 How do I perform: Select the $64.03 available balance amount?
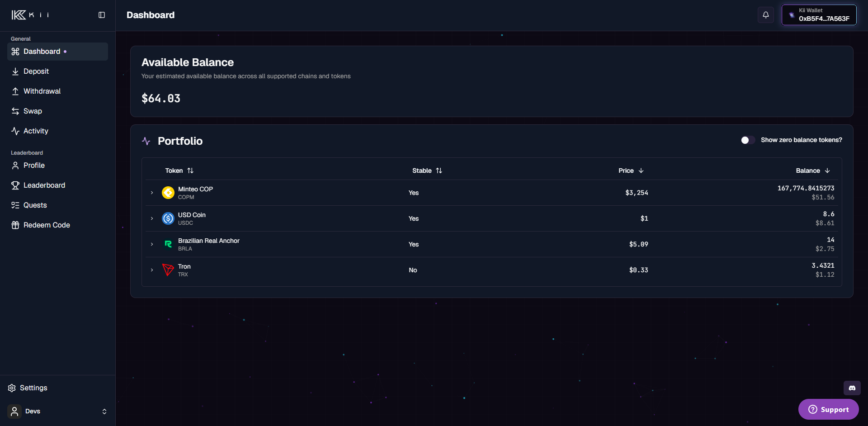tap(161, 99)
